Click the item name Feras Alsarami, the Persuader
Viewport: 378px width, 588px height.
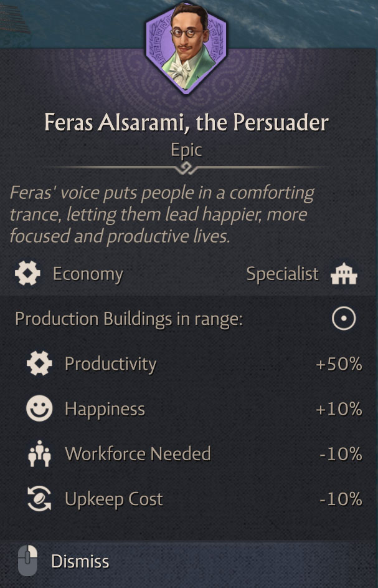point(186,122)
